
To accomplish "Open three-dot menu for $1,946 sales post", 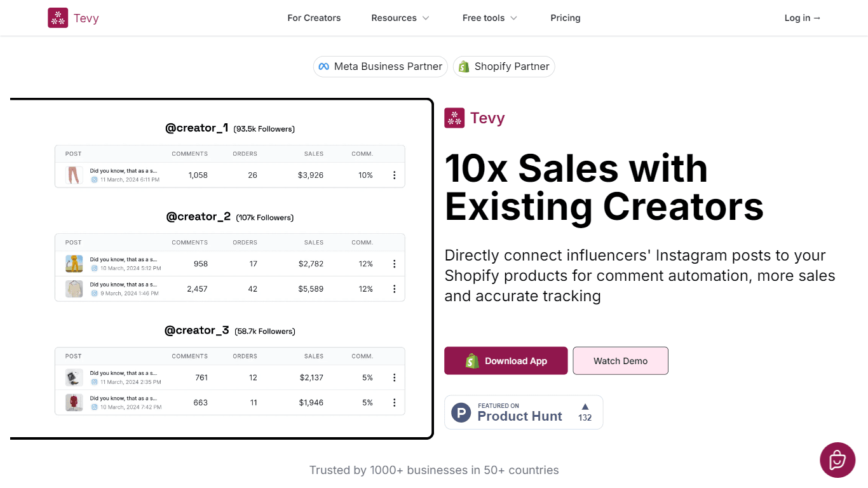I will (394, 402).
